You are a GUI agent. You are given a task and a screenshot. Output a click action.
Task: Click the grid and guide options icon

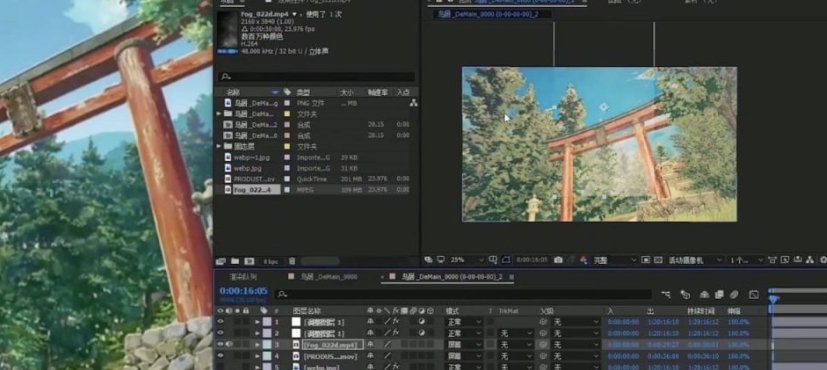493,260
